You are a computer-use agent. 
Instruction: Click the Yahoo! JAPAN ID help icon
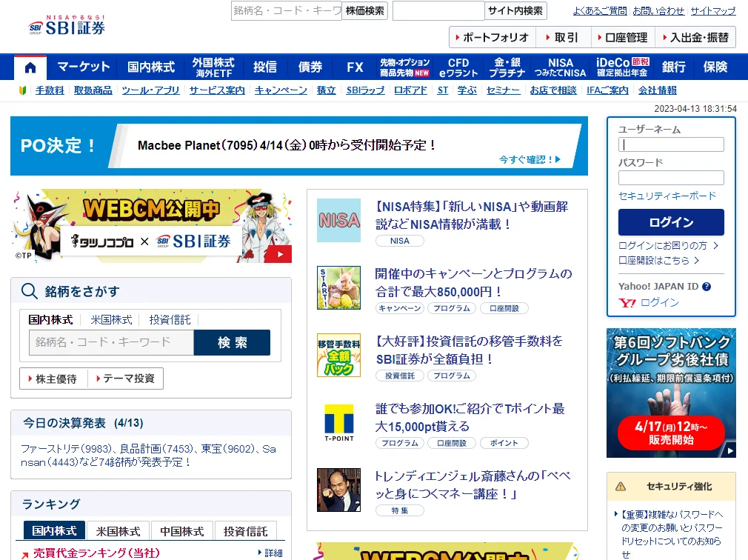[x=706, y=287]
